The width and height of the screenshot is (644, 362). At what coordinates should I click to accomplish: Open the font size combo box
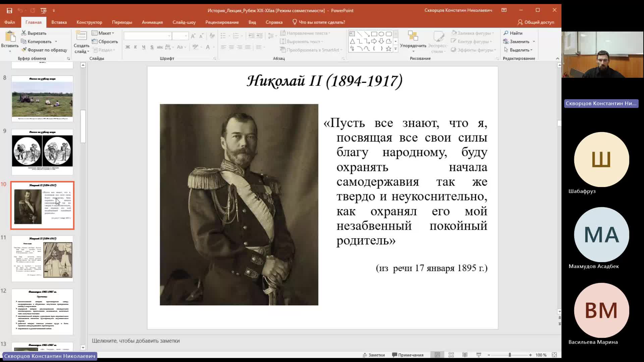[180, 36]
